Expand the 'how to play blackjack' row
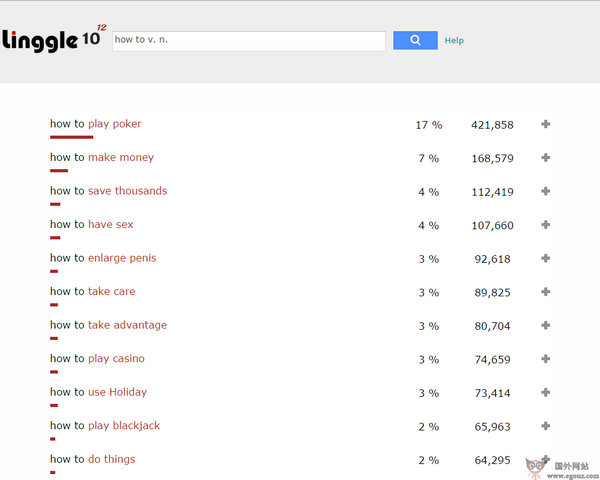Screen dimensions: 600x480 pyautogui.click(x=545, y=426)
